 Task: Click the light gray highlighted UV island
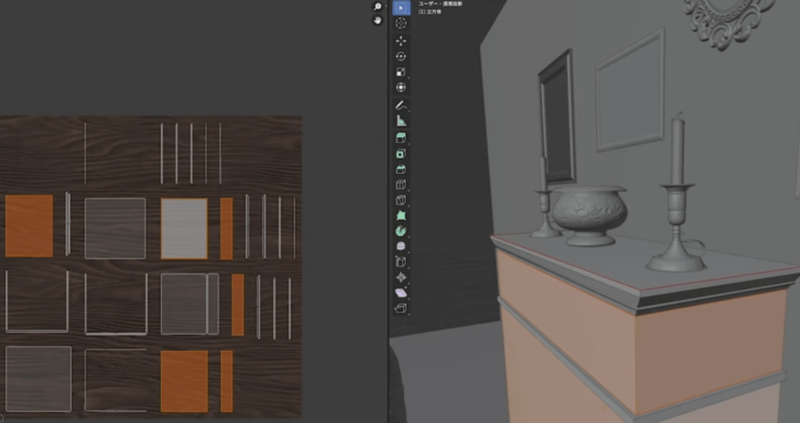[184, 228]
